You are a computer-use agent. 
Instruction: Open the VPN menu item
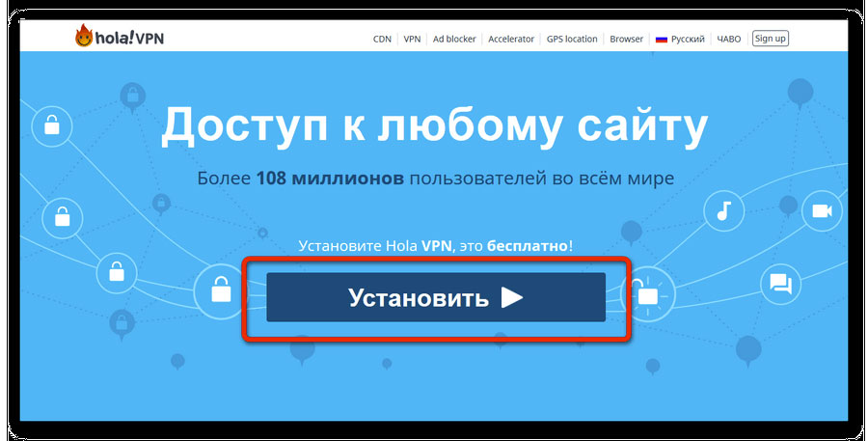pos(412,39)
